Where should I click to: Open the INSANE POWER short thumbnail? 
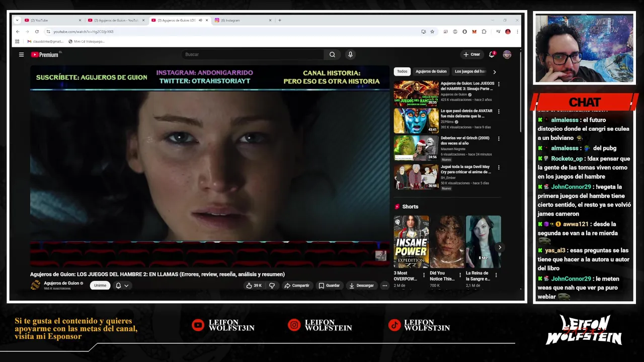412,242
